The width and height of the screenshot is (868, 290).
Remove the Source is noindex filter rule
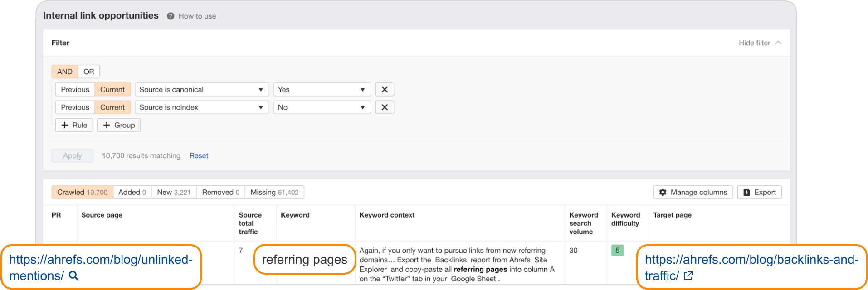point(384,107)
